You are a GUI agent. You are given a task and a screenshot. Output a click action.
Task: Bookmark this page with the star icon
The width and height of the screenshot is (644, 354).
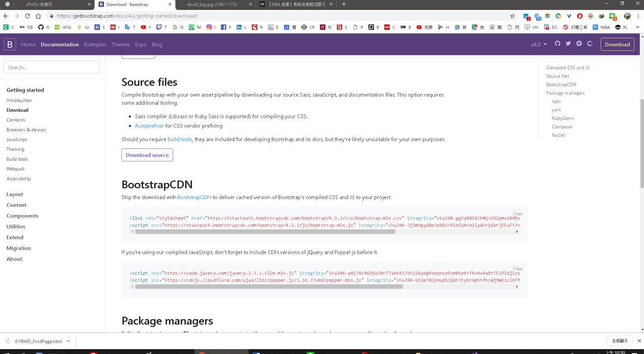512,16
